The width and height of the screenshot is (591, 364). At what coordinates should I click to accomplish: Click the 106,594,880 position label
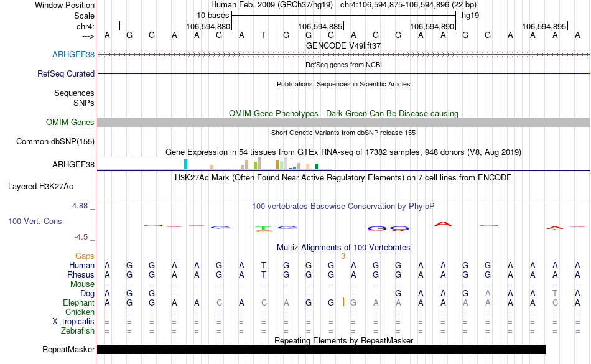pyautogui.click(x=208, y=26)
